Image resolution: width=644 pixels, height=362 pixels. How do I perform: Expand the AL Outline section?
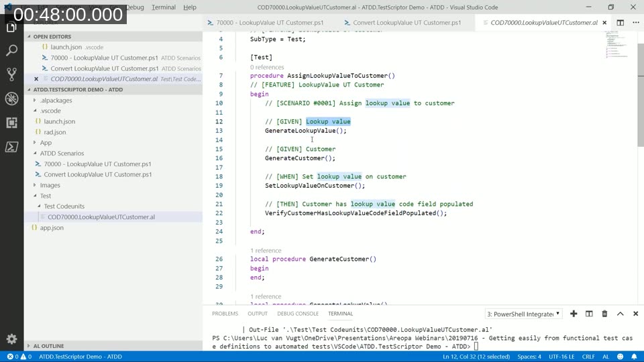[x=29, y=346]
